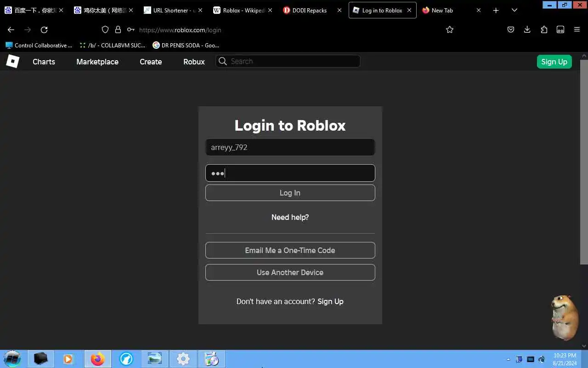Open the Control Collaborative bookmark

[x=39, y=45]
